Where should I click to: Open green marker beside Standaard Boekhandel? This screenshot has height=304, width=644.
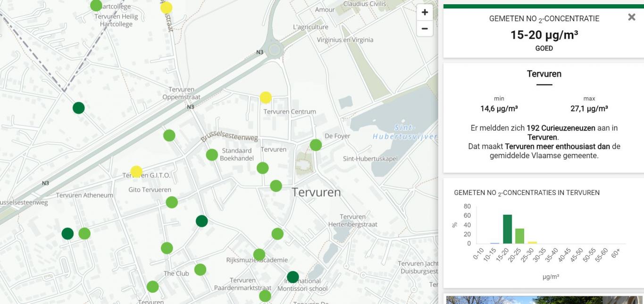pos(212,154)
